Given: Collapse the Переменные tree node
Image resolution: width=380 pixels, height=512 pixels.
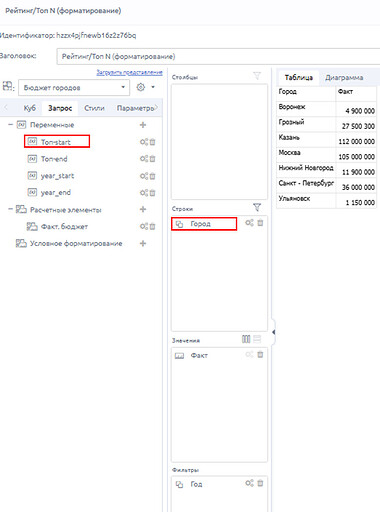Looking at the screenshot, I should (x=10, y=125).
